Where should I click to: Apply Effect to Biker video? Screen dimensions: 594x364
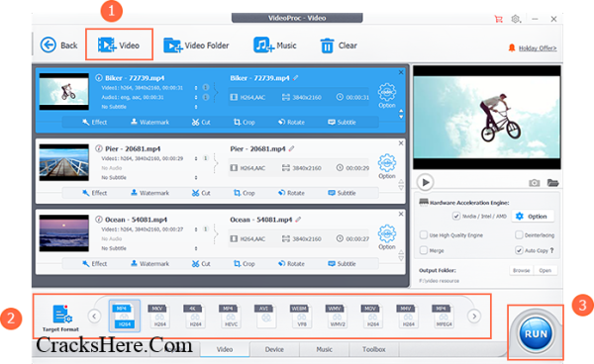95,123
